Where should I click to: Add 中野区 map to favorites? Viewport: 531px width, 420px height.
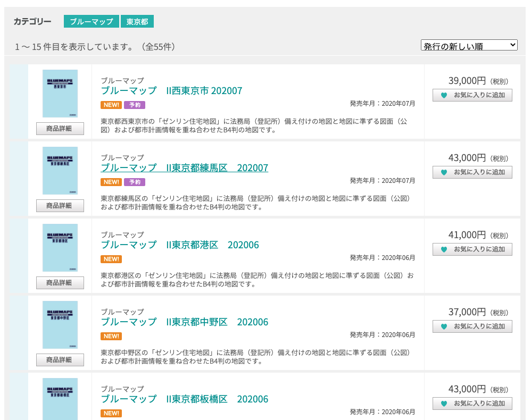coord(472,326)
